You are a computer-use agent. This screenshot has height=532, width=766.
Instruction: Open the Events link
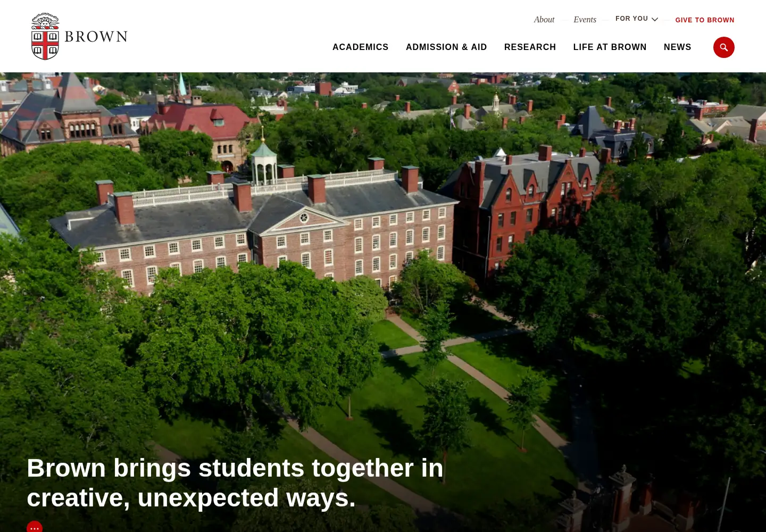tap(585, 20)
